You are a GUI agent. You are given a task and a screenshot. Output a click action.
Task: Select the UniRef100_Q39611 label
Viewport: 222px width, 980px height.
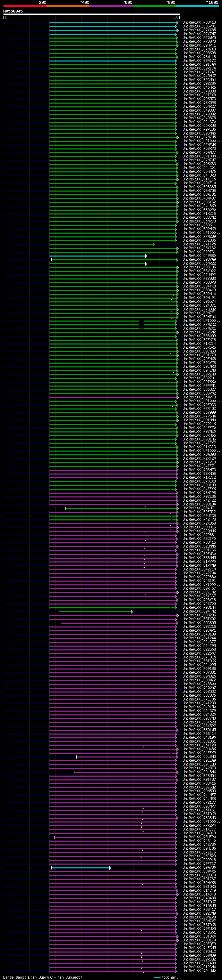(x=199, y=225)
